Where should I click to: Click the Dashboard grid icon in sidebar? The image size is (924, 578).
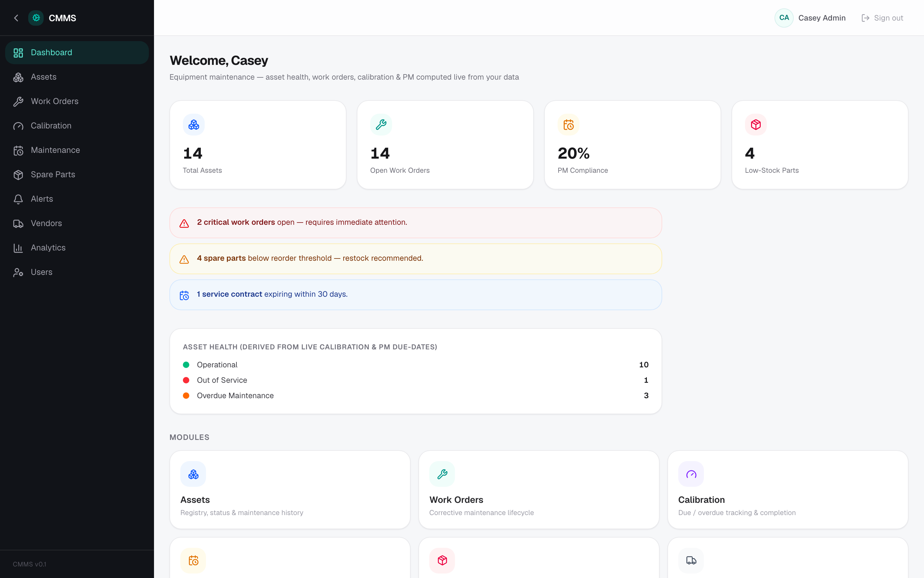(18, 53)
